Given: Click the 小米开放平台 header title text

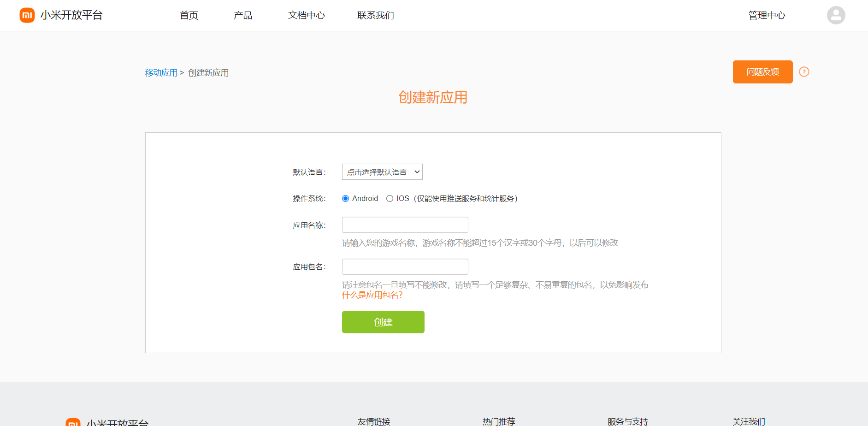Looking at the screenshot, I should (71, 15).
